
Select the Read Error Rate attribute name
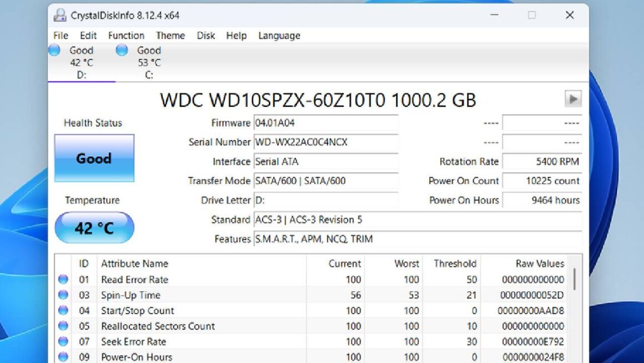click(x=135, y=280)
